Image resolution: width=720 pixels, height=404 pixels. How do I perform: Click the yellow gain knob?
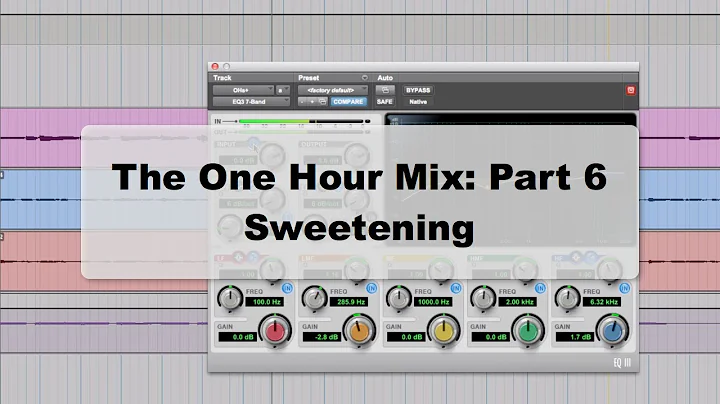tap(444, 331)
